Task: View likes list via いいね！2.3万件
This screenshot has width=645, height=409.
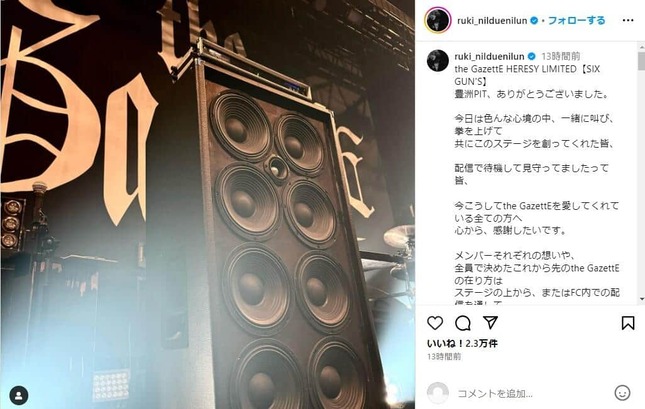Action: point(462,343)
